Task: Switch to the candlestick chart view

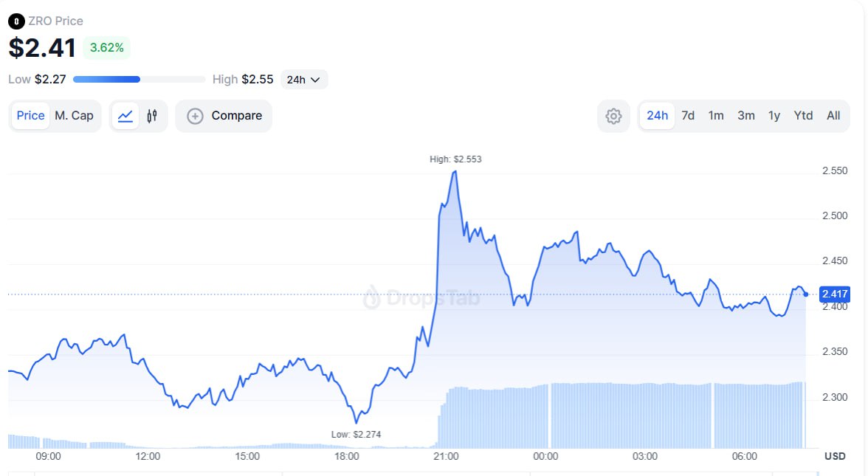Action: pos(153,116)
